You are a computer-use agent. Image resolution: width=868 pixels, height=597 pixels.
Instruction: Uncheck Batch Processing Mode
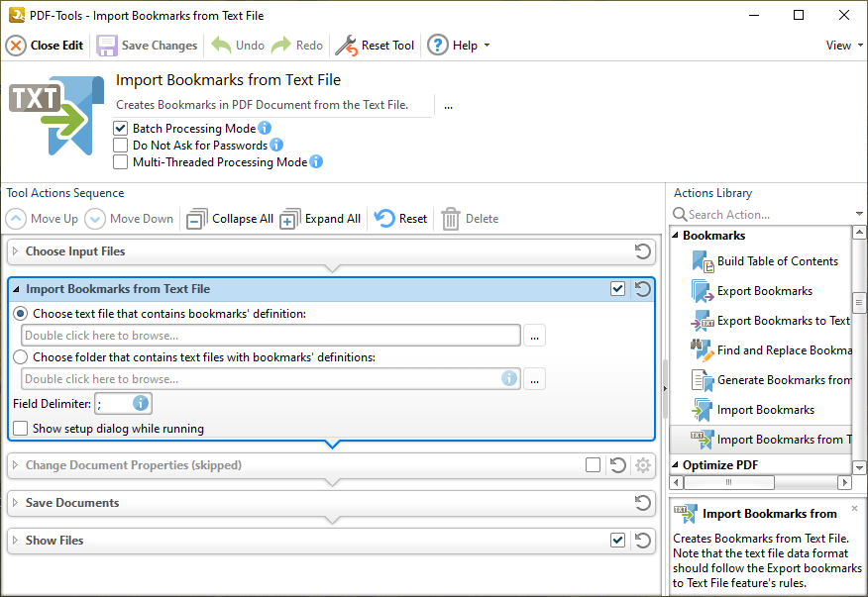coord(120,129)
